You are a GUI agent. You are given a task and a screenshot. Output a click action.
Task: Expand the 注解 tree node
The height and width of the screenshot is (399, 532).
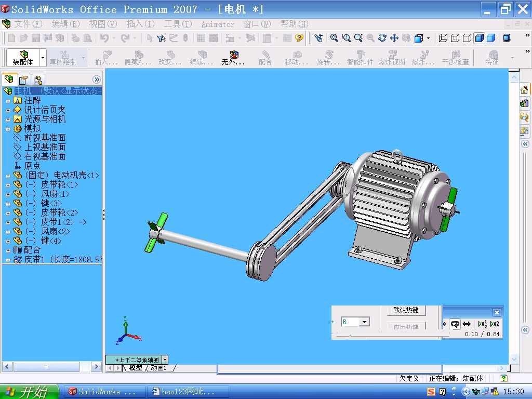point(8,101)
